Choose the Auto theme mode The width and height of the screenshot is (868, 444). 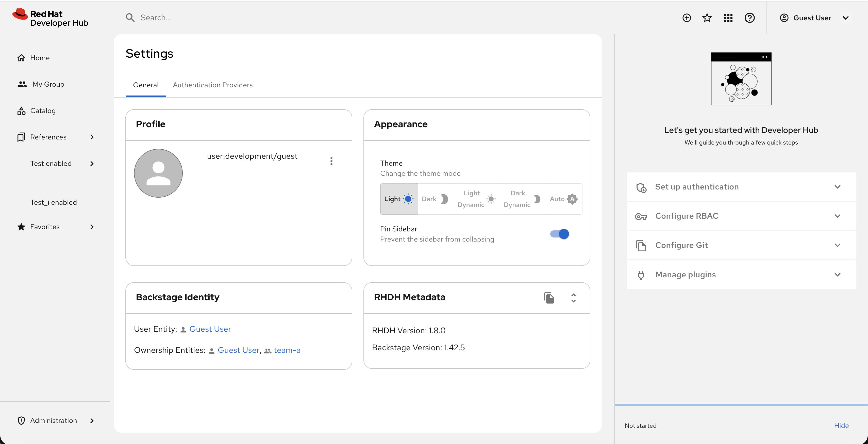click(x=563, y=199)
